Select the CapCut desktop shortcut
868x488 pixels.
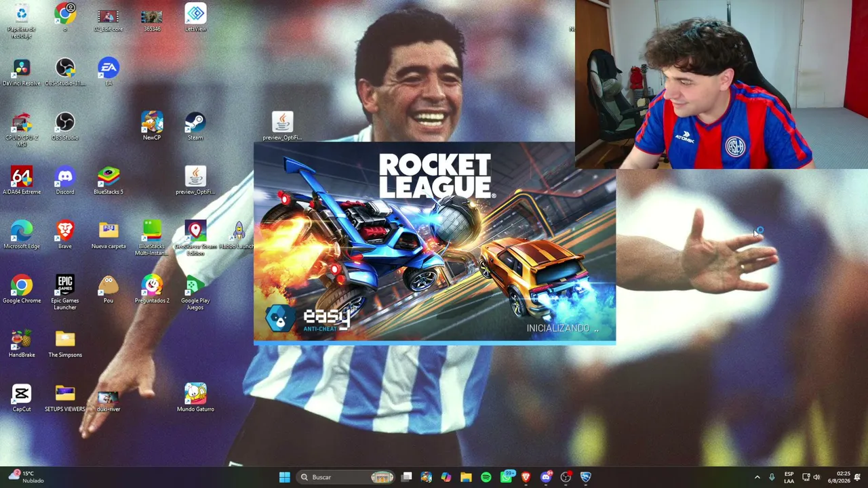point(22,398)
